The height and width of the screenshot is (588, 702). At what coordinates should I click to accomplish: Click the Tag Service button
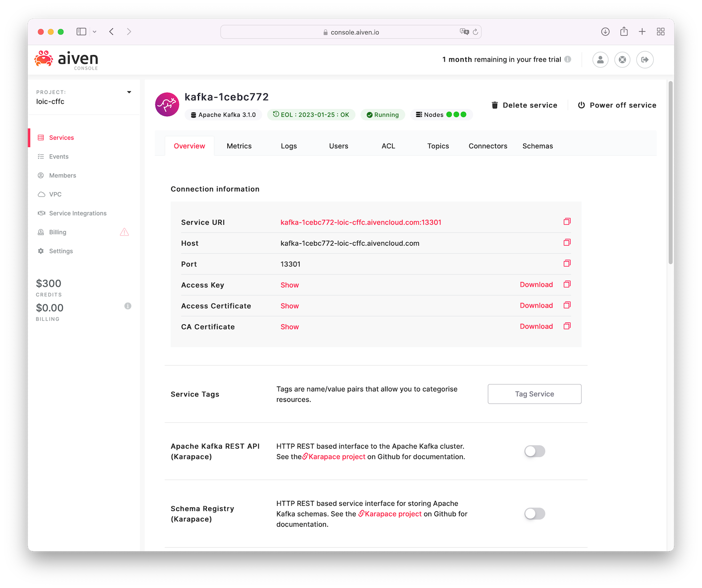pos(535,394)
